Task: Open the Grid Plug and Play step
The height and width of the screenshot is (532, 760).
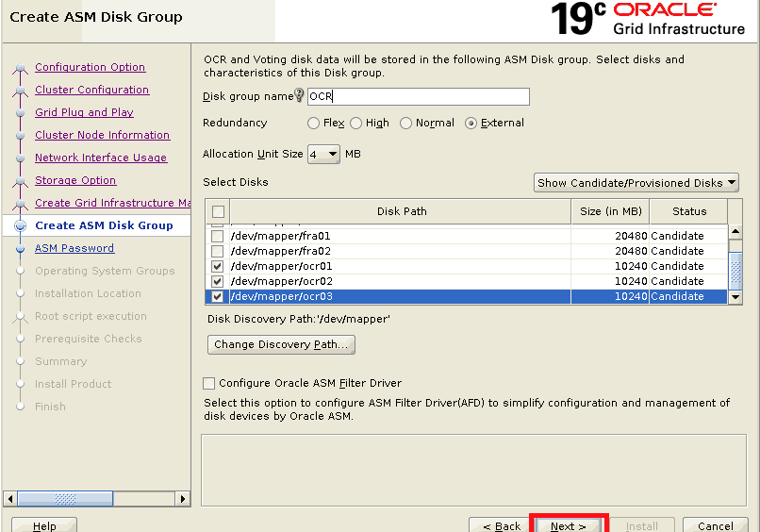Action: pyautogui.click(x=84, y=112)
